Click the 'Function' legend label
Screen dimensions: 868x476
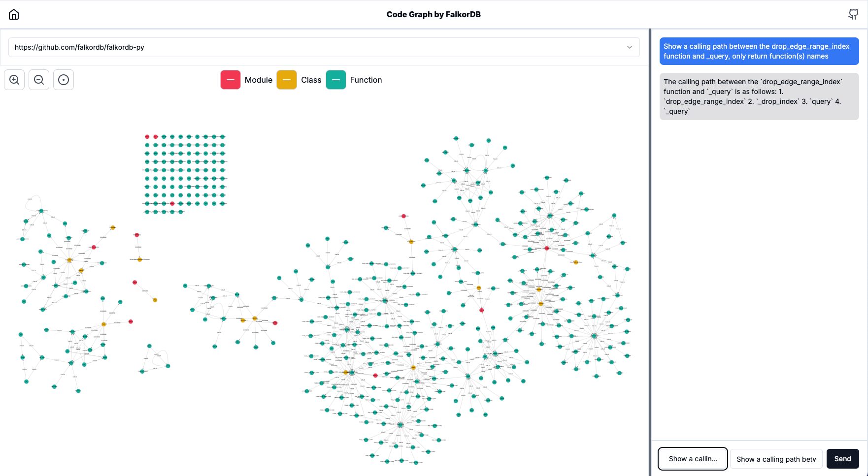coord(366,80)
